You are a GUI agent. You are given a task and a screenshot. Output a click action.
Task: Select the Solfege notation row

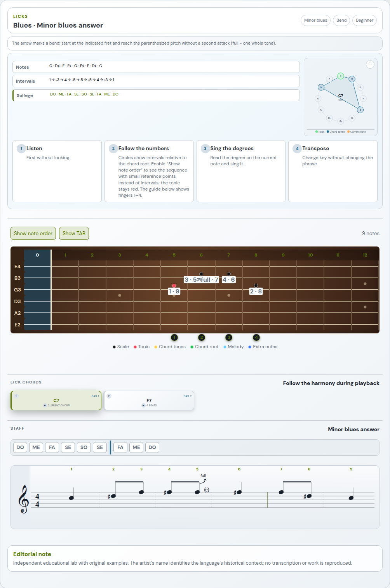tap(156, 95)
